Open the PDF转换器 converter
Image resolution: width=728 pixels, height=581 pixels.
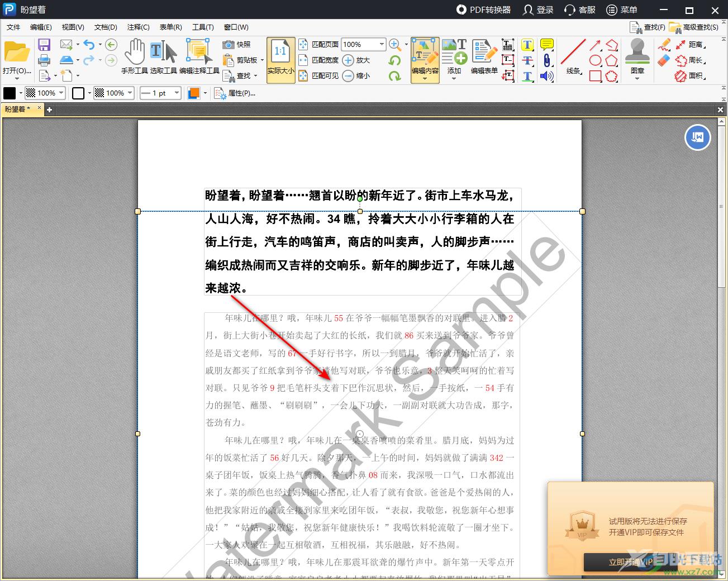[483, 9]
